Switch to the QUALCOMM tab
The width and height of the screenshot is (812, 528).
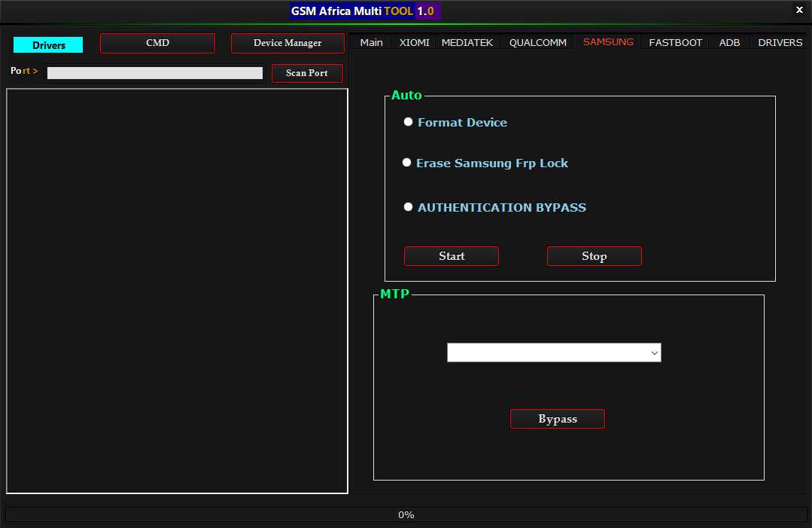tap(537, 43)
